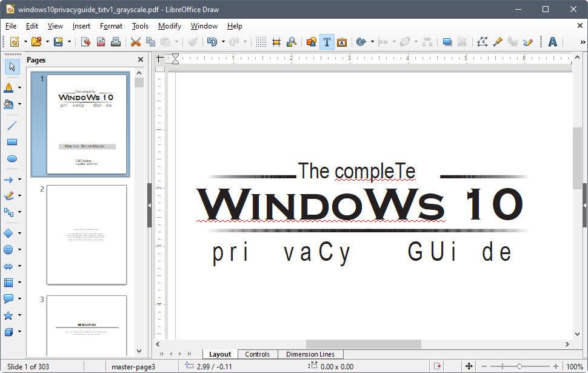
Task: Toggle the Text box tool
Action: click(327, 42)
